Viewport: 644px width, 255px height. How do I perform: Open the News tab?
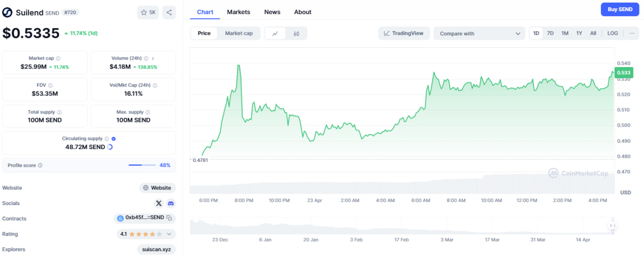[272, 12]
